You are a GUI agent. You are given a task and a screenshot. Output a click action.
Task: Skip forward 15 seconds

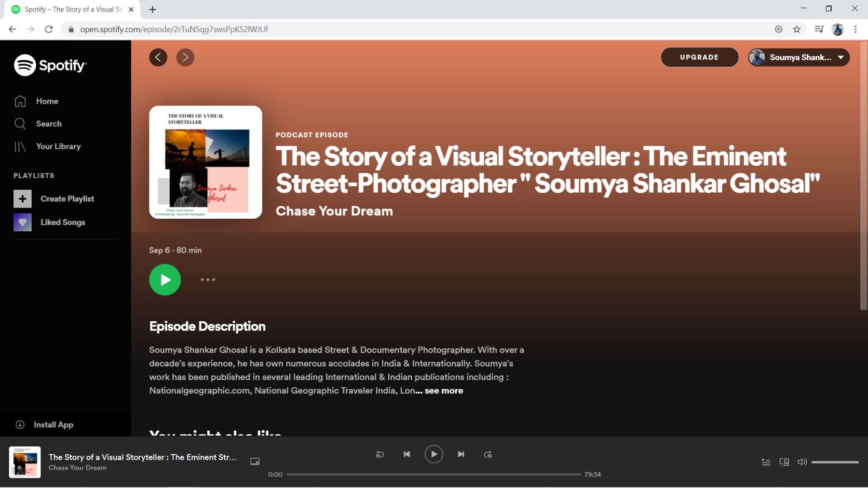click(x=488, y=454)
